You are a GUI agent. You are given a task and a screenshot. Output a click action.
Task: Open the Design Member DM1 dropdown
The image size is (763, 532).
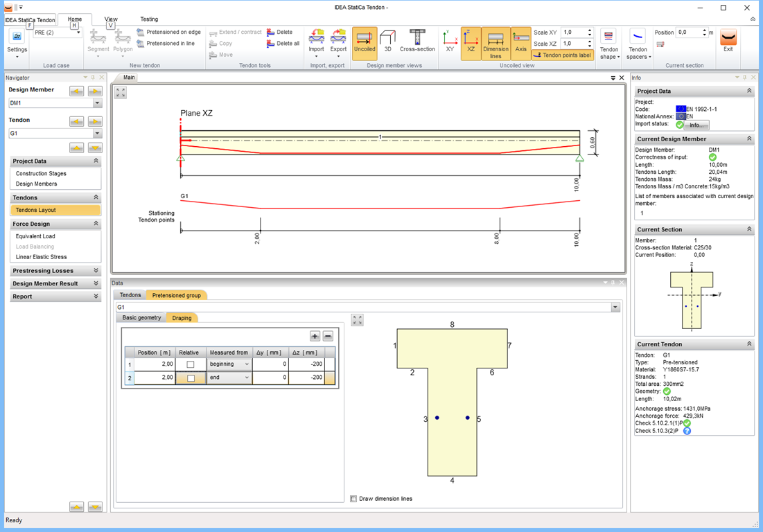97,103
